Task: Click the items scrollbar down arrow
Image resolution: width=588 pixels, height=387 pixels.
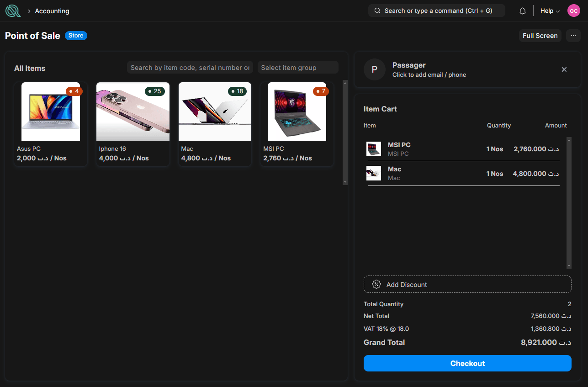Action: pos(345,182)
